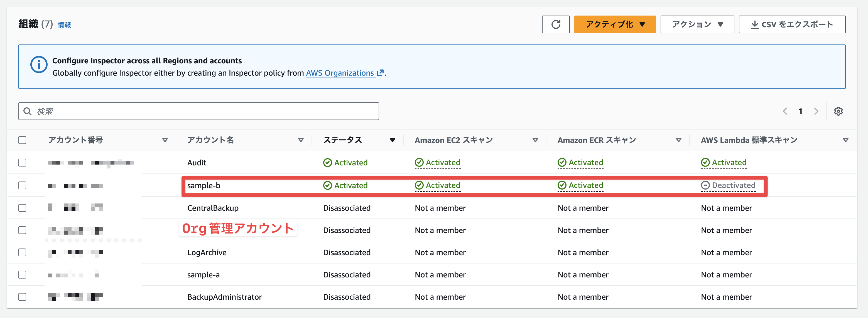Click the refresh icon button

[555, 24]
